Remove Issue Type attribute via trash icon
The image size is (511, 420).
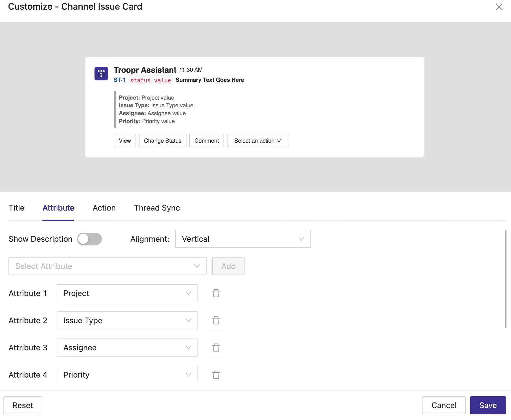click(x=216, y=320)
